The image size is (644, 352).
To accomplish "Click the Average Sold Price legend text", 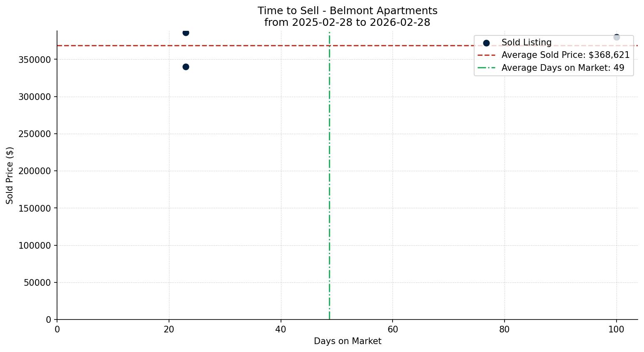I will click(565, 55).
